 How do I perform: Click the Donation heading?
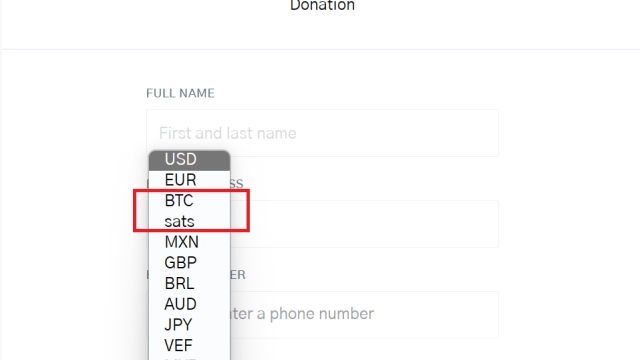[x=322, y=5]
